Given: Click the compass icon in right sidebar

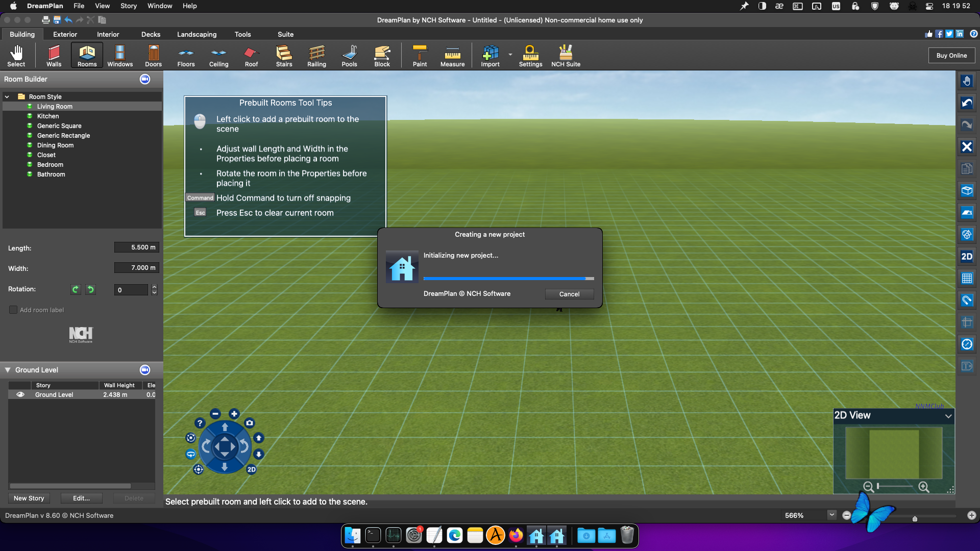Looking at the screenshot, I should point(967,344).
